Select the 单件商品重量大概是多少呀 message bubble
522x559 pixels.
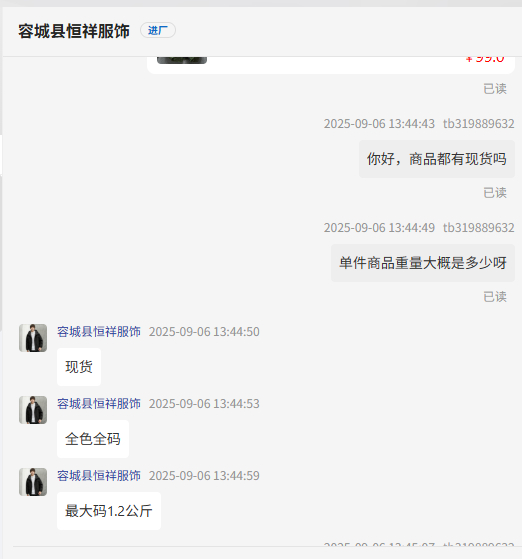pos(423,263)
